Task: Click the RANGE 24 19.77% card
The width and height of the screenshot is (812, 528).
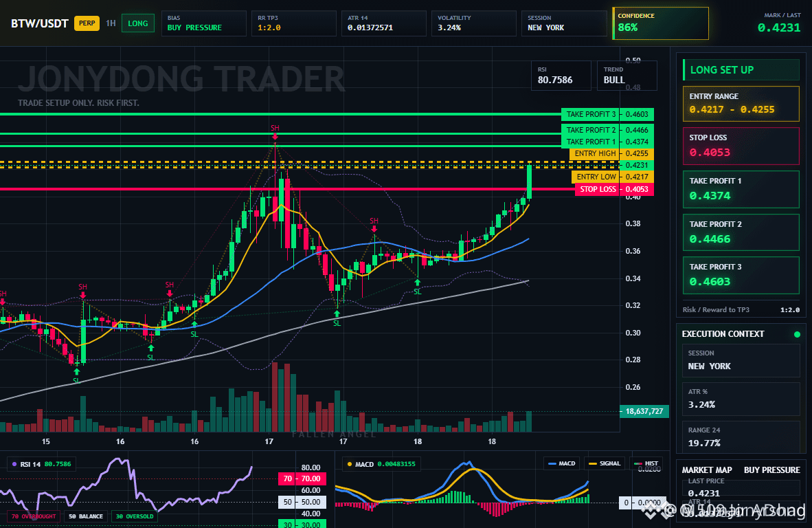Action: click(741, 437)
